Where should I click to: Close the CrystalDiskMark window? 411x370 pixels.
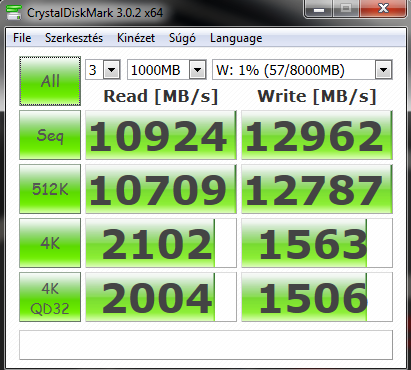point(383,9)
